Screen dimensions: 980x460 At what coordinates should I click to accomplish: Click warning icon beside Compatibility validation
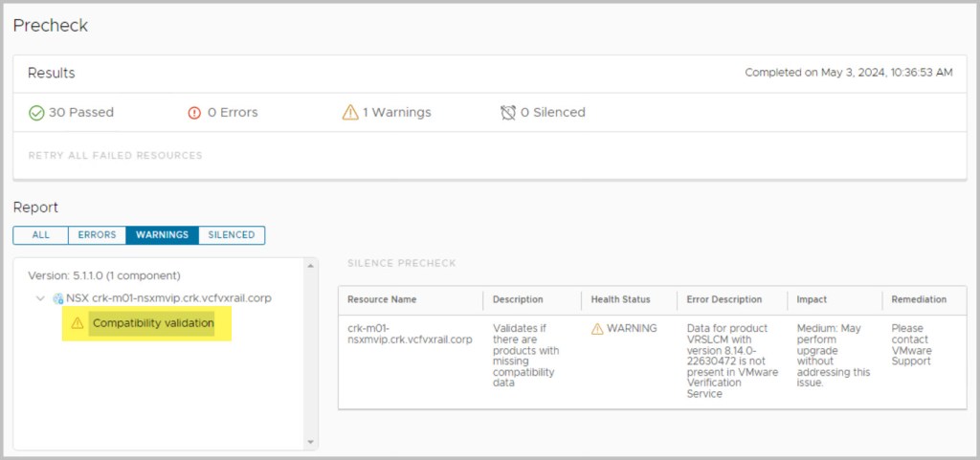[78, 324]
